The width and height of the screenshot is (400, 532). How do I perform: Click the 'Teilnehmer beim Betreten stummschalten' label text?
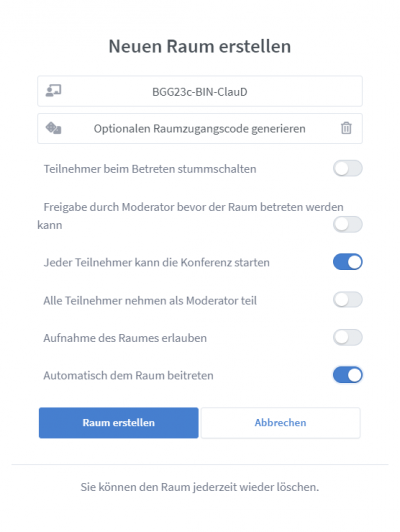(150, 169)
